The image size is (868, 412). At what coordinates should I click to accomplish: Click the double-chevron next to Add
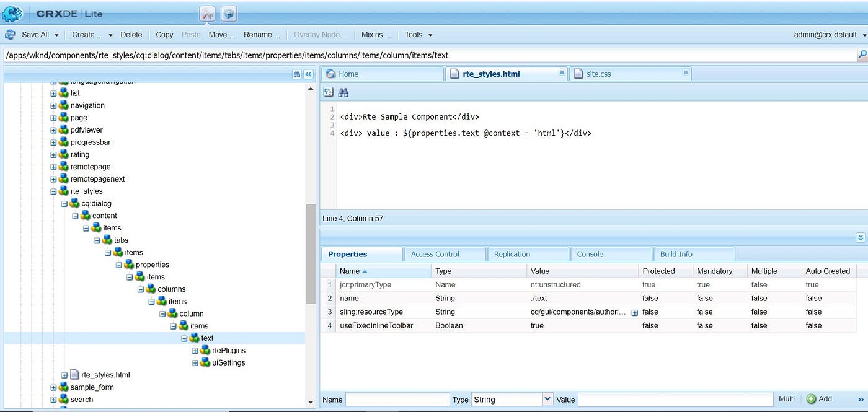click(x=861, y=399)
